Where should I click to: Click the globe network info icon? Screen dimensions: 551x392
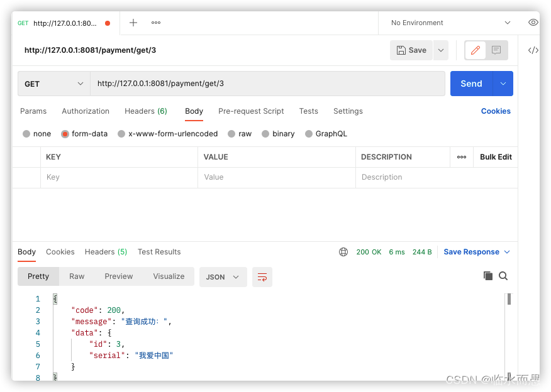click(343, 252)
